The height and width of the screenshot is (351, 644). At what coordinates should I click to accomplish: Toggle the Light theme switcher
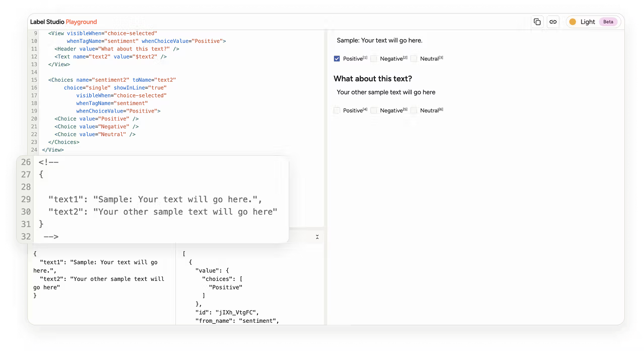point(587,22)
